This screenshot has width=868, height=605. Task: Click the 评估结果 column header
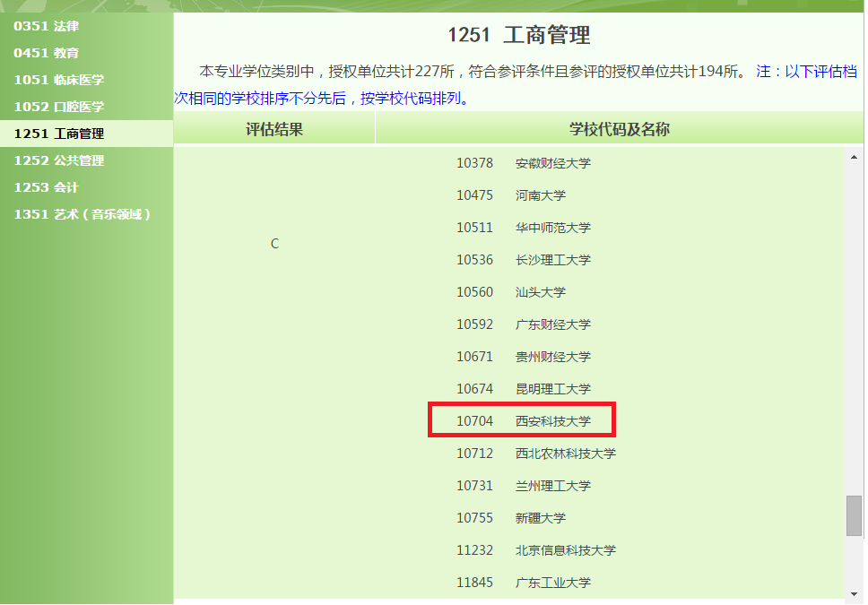[x=274, y=129]
